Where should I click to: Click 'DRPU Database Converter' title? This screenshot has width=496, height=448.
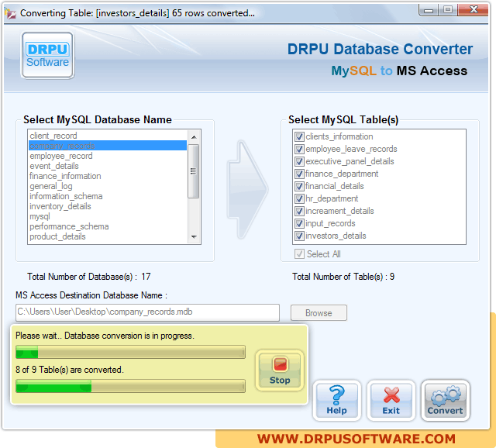pyautogui.click(x=380, y=50)
